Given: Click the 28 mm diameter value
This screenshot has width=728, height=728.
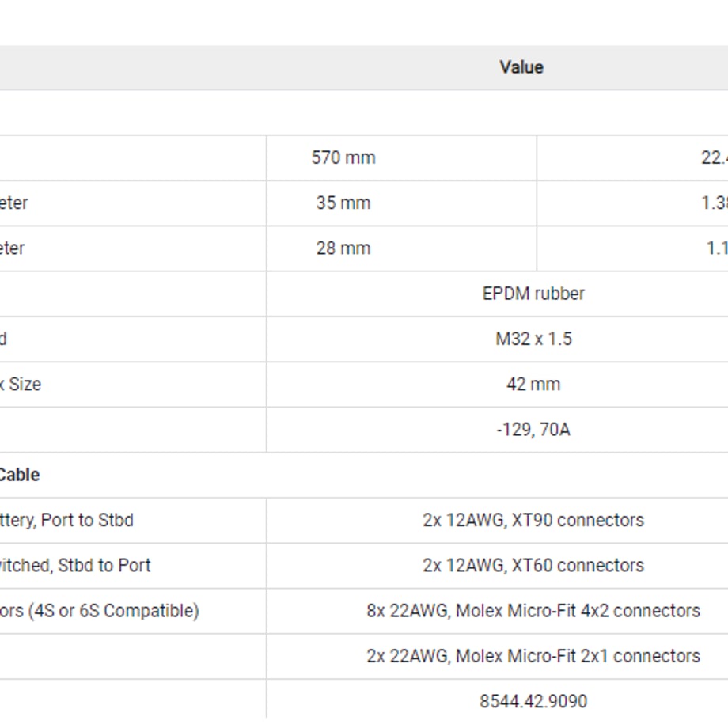Looking at the screenshot, I should point(343,248).
